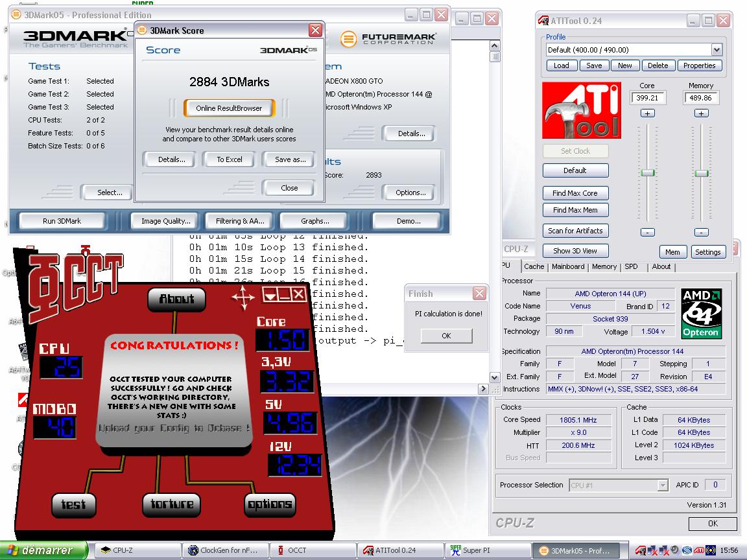The image size is (747, 560).
Task: Open the SPD tab in CPU-Z
Action: (631, 266)
